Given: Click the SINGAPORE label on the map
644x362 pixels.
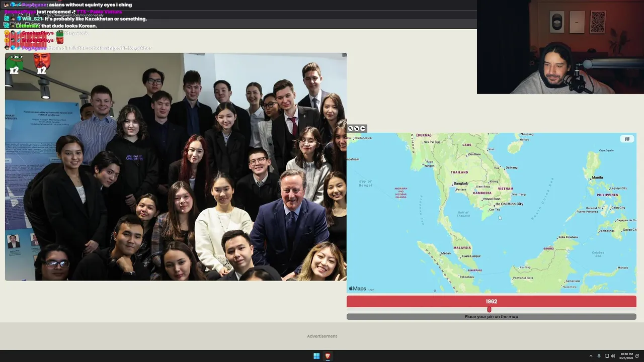Looking at the screenshot, I should [x=475, y=270].
